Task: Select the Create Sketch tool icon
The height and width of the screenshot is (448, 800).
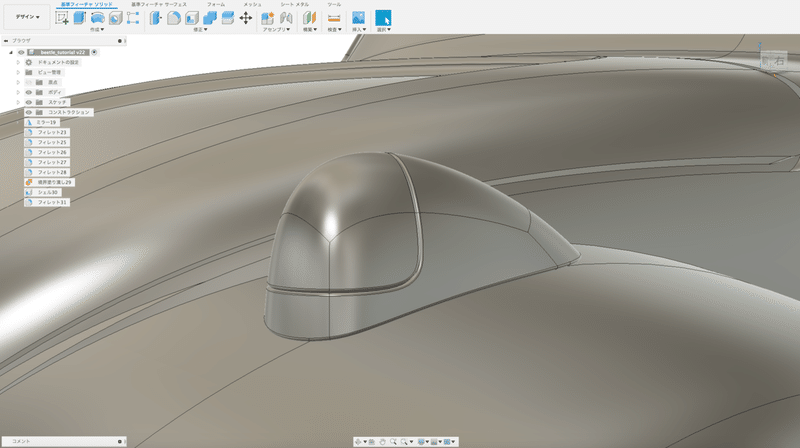Action: [62, 18]
